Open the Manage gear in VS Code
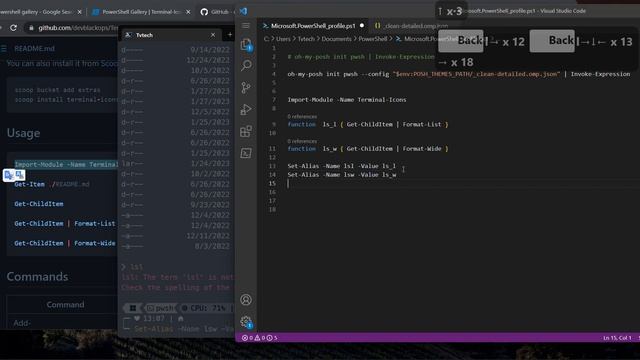640x360 pixels. [x=246, y=322]
